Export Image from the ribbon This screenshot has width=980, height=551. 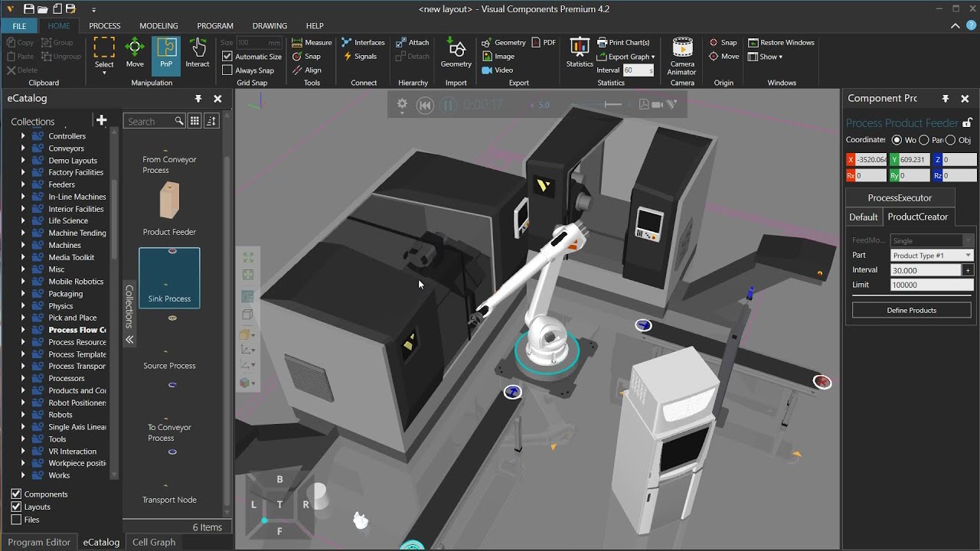[498, 57]
